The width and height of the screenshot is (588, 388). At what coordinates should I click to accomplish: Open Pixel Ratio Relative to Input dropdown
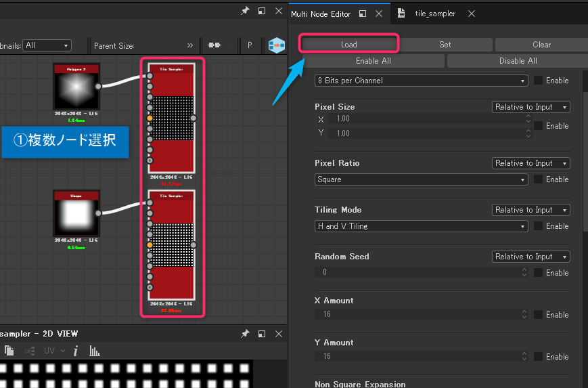(x=530, y=163)
